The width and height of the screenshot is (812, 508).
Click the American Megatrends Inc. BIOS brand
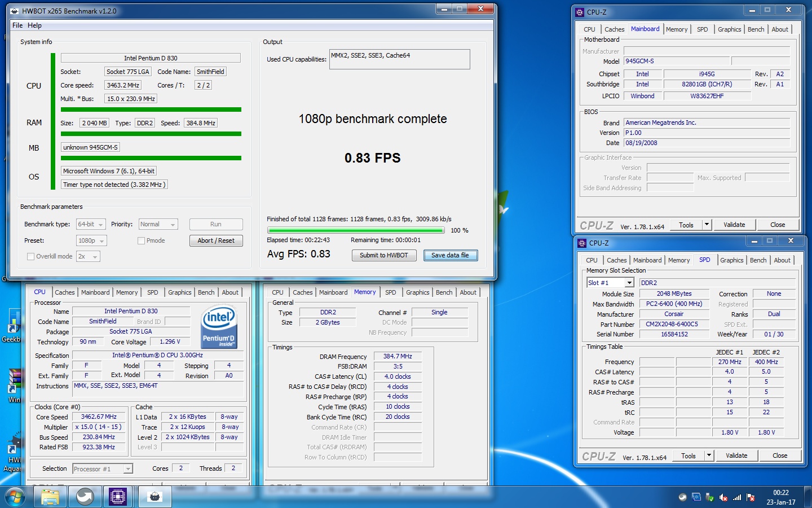click(707, 122)
